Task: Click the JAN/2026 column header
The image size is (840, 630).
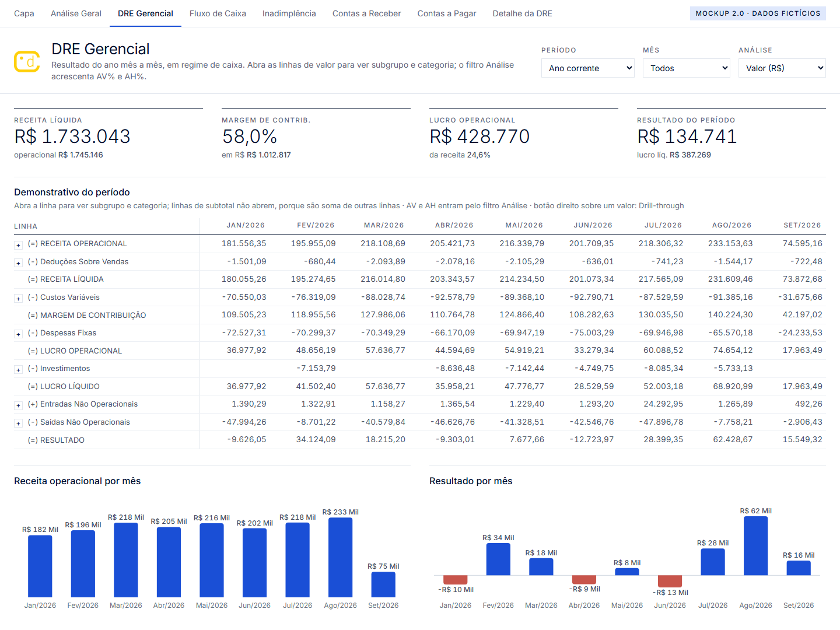Action: tap(246, 225)
